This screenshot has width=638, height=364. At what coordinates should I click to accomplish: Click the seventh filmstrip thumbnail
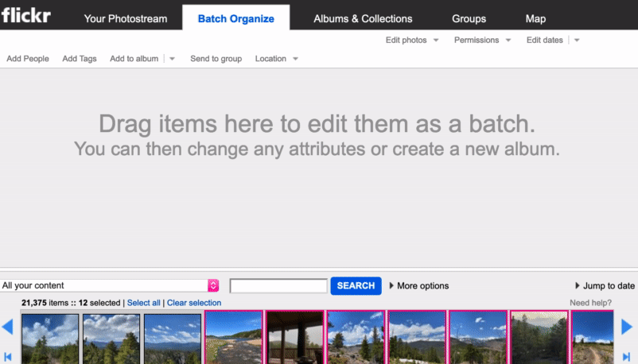[417, 338]
